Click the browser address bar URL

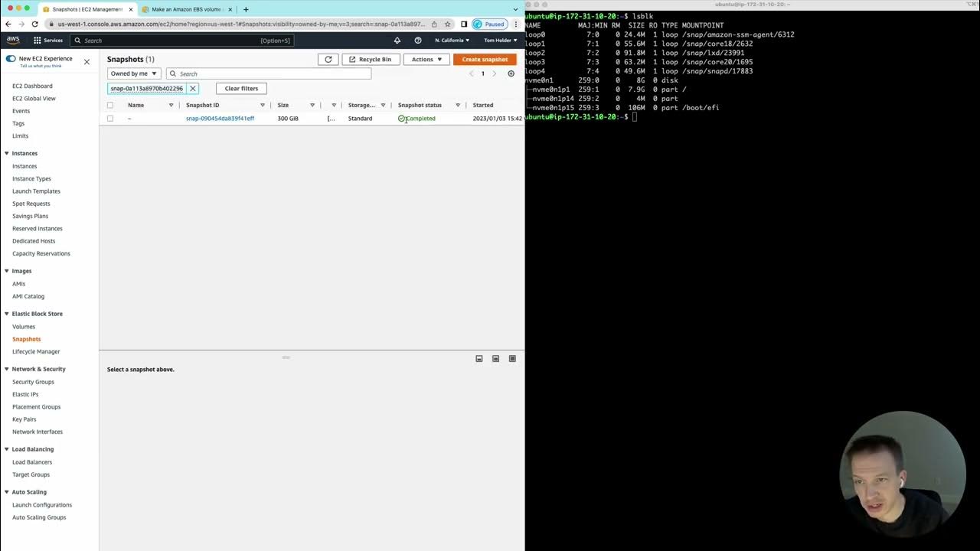[241, 24]
